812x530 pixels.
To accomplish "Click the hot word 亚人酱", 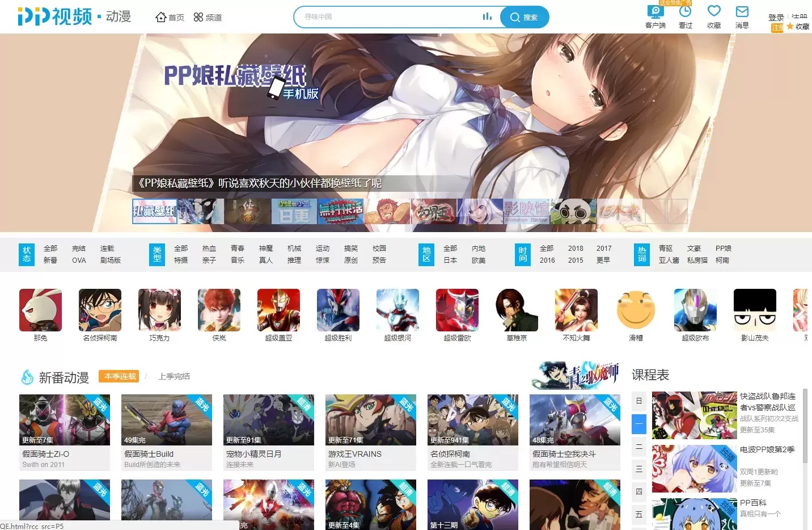I will [669, 260].
